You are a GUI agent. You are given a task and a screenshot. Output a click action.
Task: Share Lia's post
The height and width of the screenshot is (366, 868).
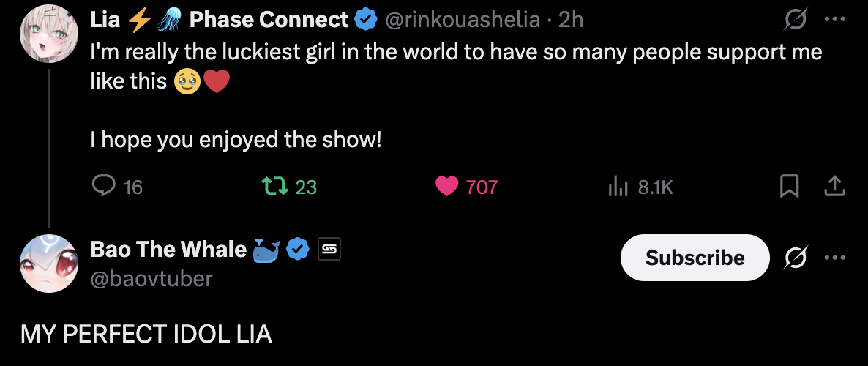pyautogui.click(x=834, y=187)
